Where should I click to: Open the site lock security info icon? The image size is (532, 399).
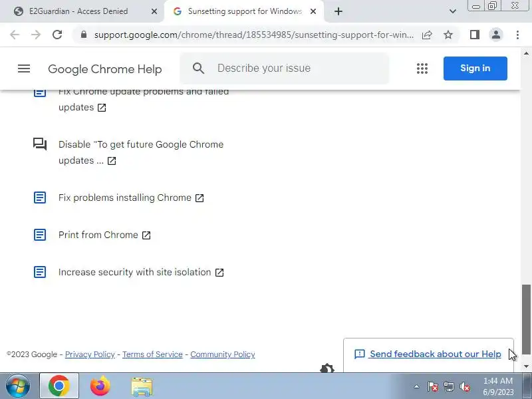coord(84,35)
